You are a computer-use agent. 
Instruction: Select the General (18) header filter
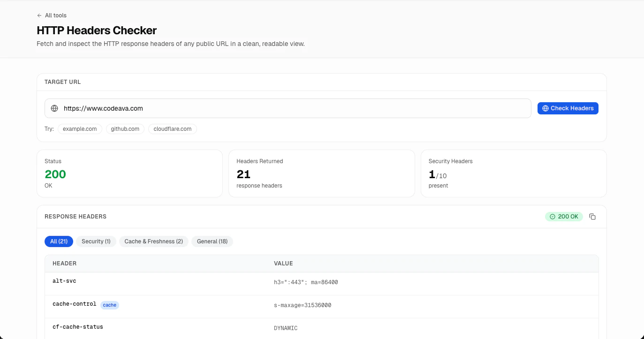[x=212, y=241]
